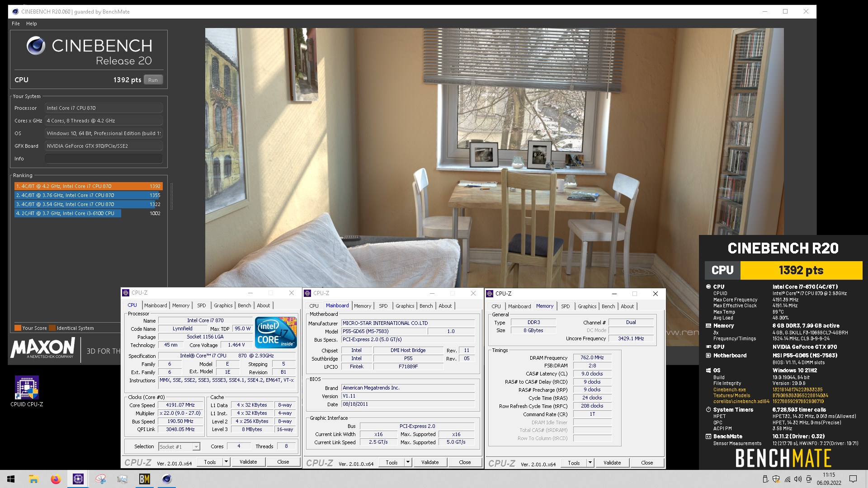Click Tools button in Mainboard CPU-Z window
The image size is (868, 488).
click(392, 462)
